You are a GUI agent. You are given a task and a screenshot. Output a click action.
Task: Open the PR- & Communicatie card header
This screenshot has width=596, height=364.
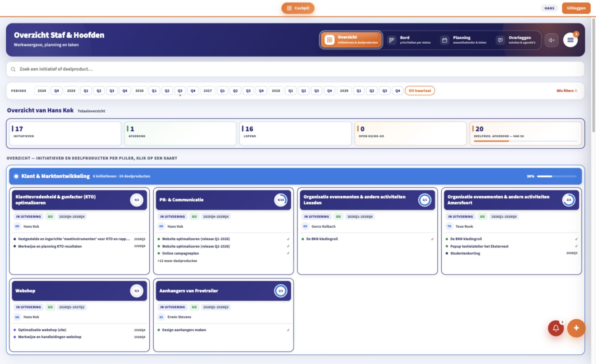(x=224, y=200)
